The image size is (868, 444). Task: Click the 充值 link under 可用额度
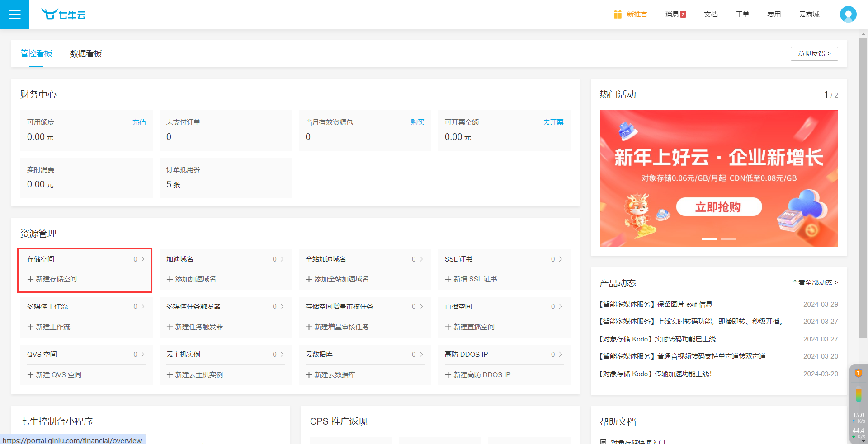point(139,122)
